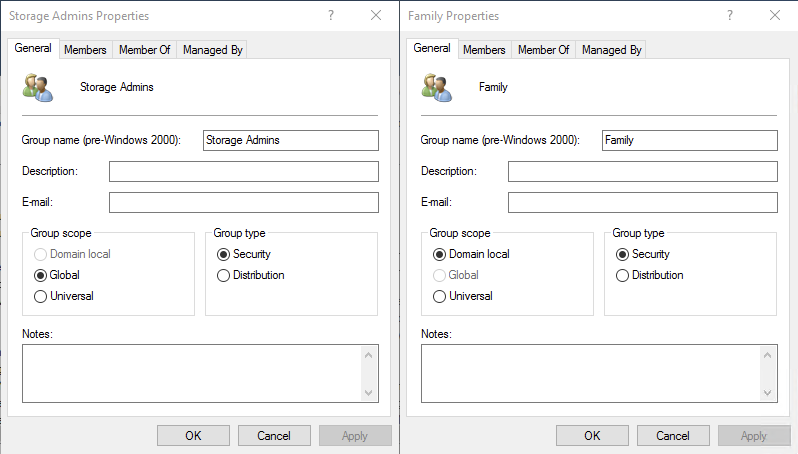The width and height of the screenshot is (798, 454).
Task: Click OK in Family Properties
Action: (x=592, y=436)
